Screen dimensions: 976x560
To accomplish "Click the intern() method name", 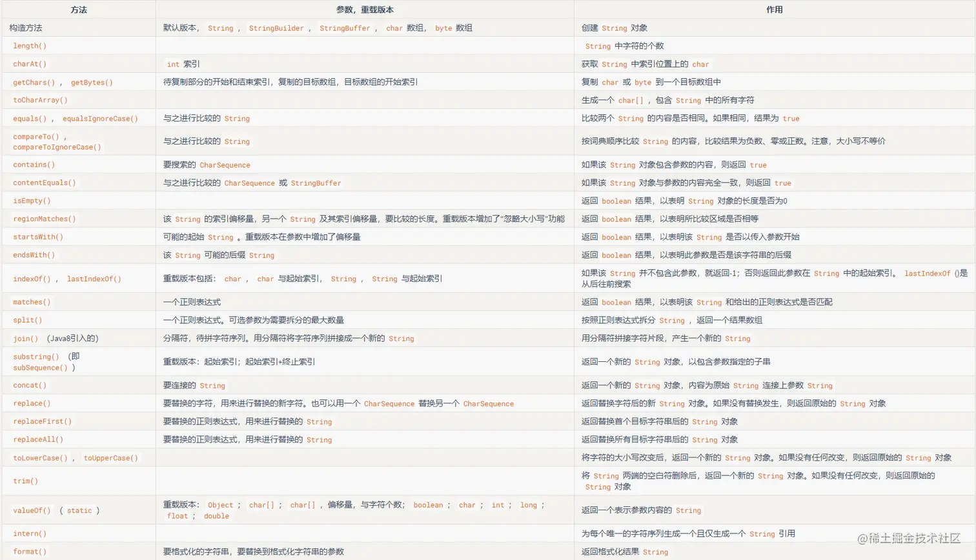I will [30, 534].
